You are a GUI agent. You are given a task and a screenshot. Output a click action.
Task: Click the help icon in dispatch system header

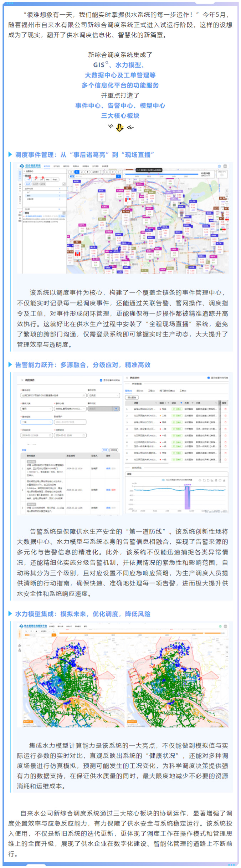point(220,166)
